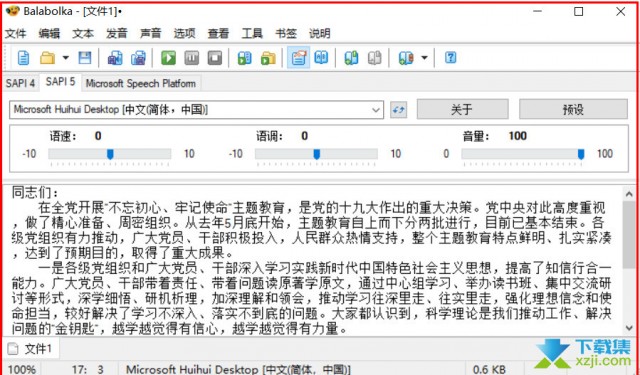Viewport: 640px width, 375px height.
Task: Click the grey bookmark book icon
Action: [x=374, y=58]
